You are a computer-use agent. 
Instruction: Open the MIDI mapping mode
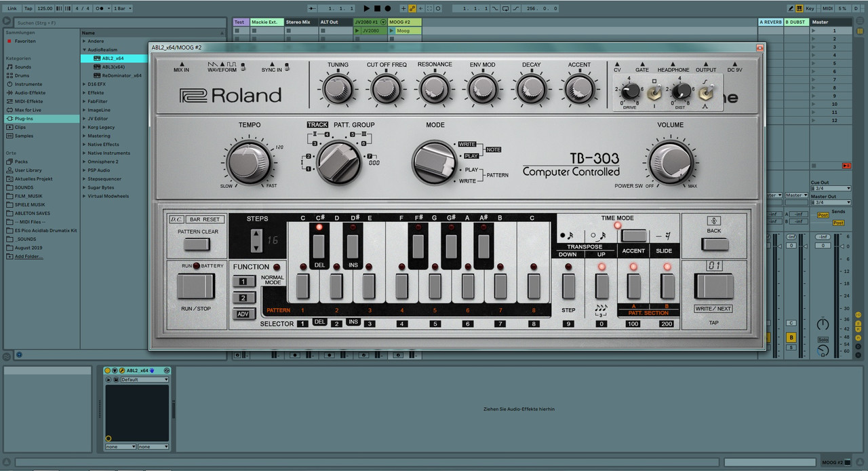pos(827,8)
